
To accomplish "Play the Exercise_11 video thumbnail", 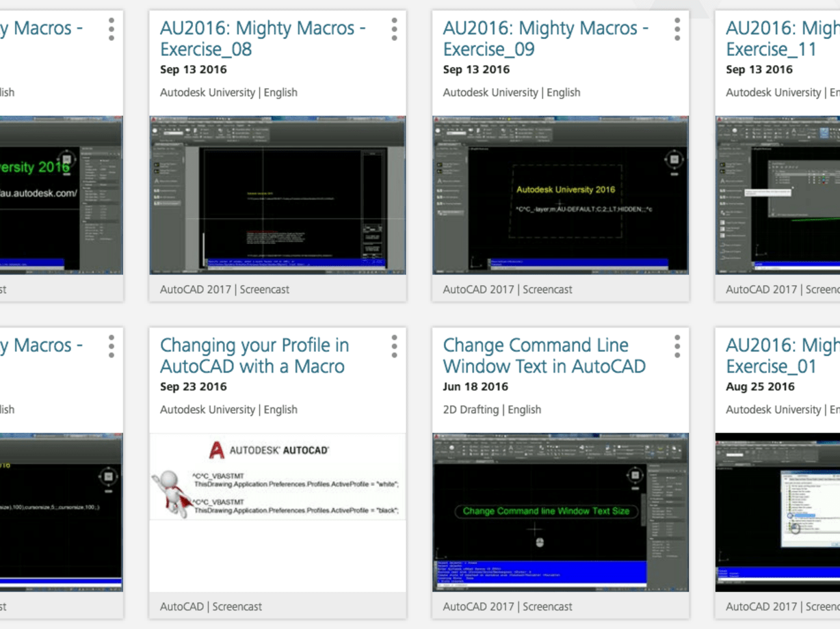I will click(x=778, y=195).
